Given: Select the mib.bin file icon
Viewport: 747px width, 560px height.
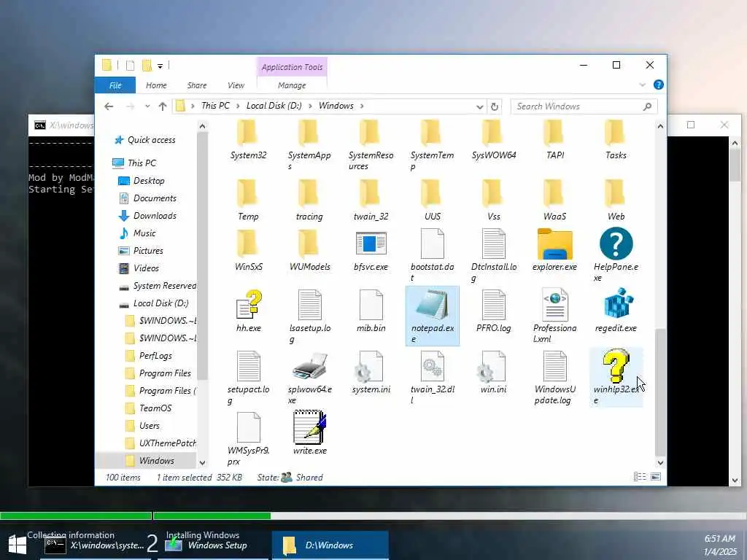Looking at the screenshot, I should pyautogui.click(x=371, y=305).
